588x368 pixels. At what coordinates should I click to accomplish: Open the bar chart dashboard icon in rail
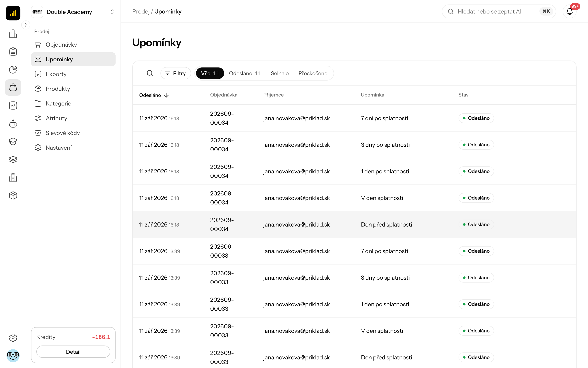[13, 34]
